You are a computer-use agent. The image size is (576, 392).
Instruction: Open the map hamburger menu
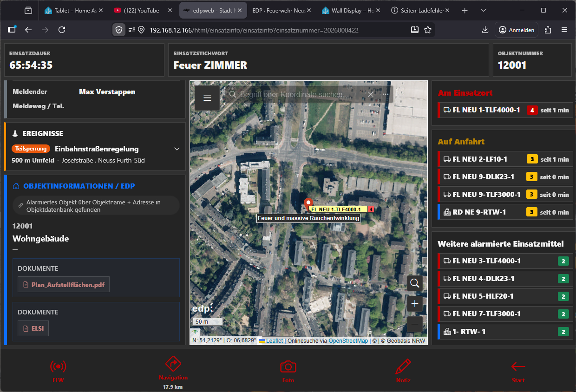[x=207, y=98]
